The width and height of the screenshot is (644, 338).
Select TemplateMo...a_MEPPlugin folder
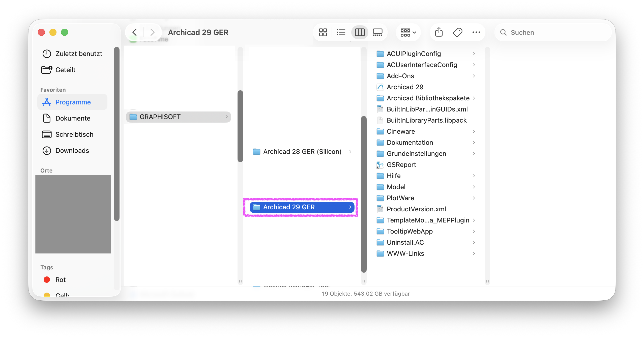click(426, 220)
